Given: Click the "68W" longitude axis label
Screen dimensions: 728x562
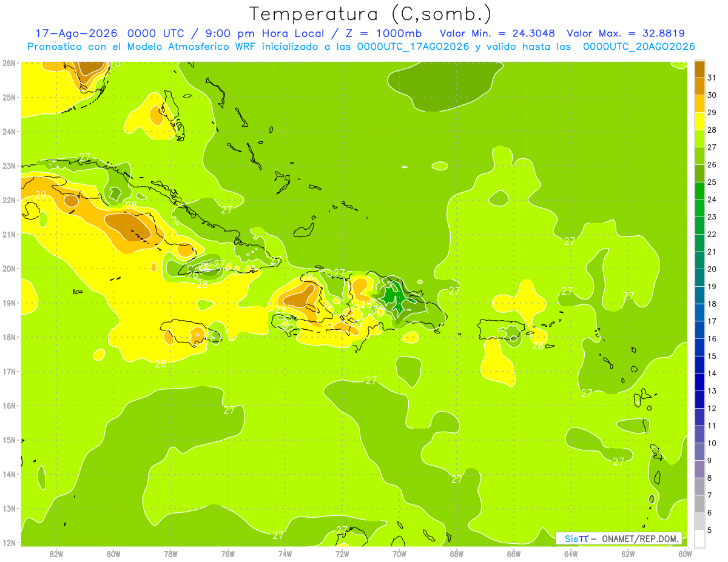Looking at the screenshot, I should 457,554.
